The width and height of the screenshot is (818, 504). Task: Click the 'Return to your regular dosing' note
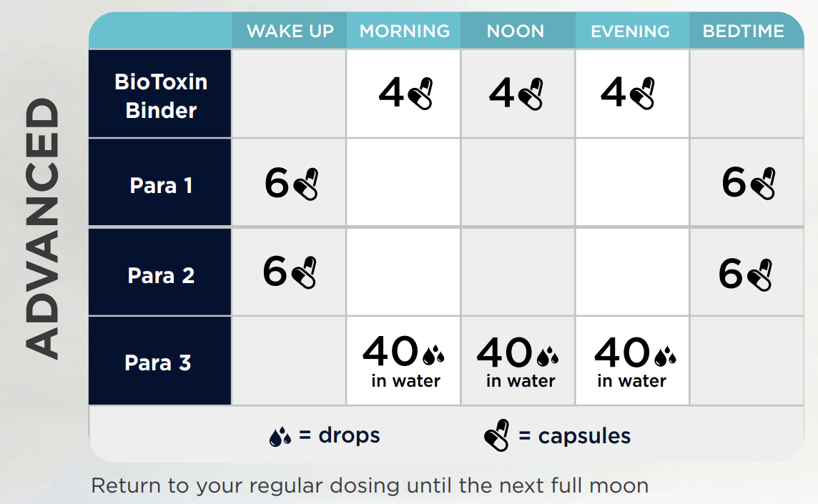[370, 486]
